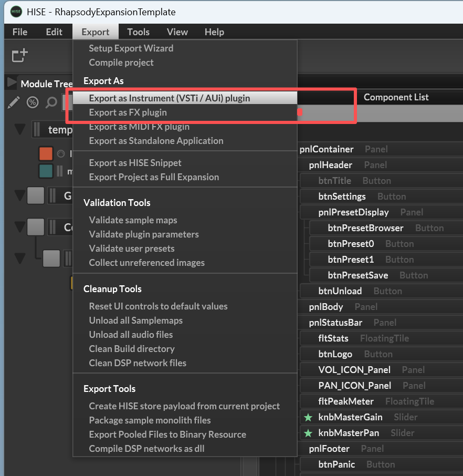This screenshot has width=463, height=476.
Task: Select btnPresetBrowser in the Component List
Action: click(x=365, y=228)
